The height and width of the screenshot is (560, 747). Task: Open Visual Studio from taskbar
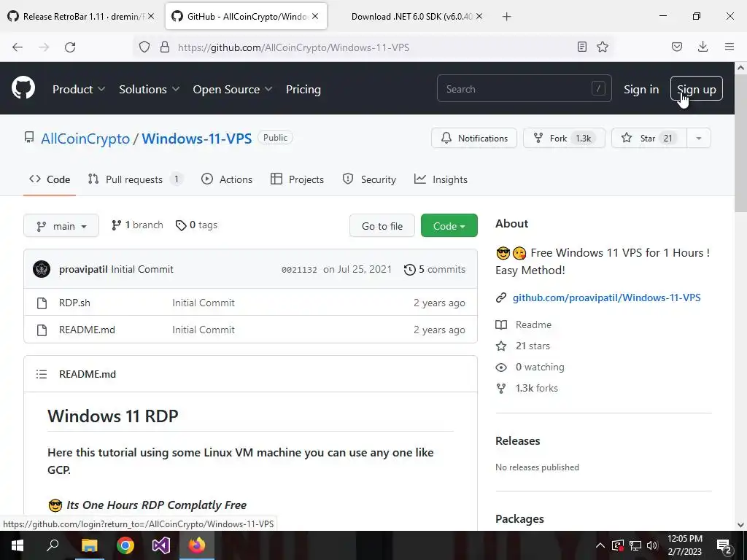coord(161,545)
